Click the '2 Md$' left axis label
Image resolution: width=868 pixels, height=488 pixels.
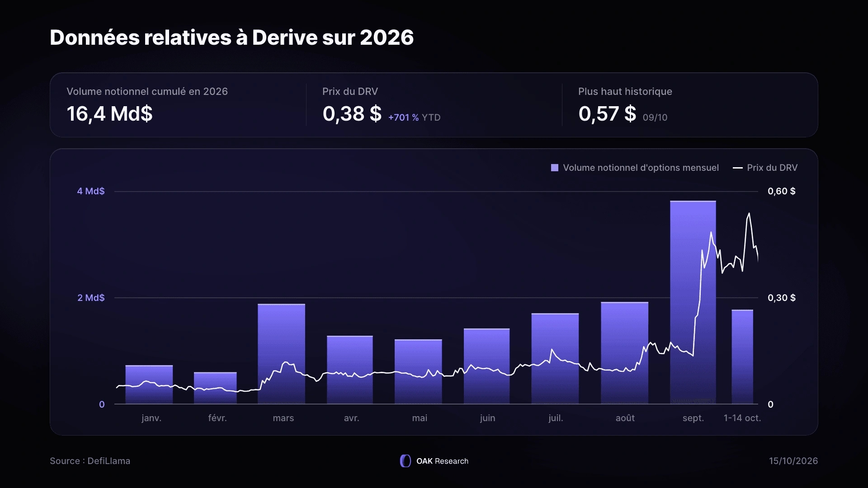pyautogui.click(x=91, y=298)
